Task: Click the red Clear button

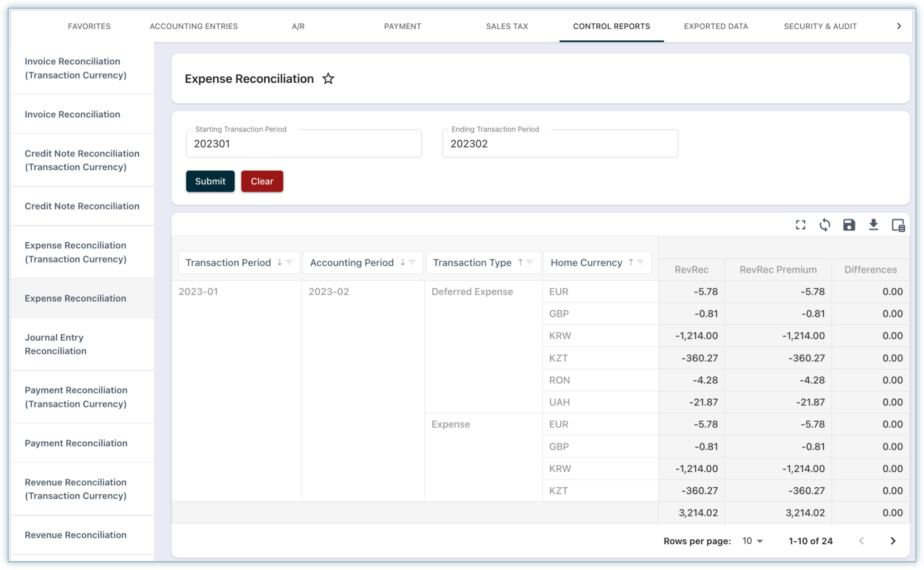Action: click(x=262, y=181)
